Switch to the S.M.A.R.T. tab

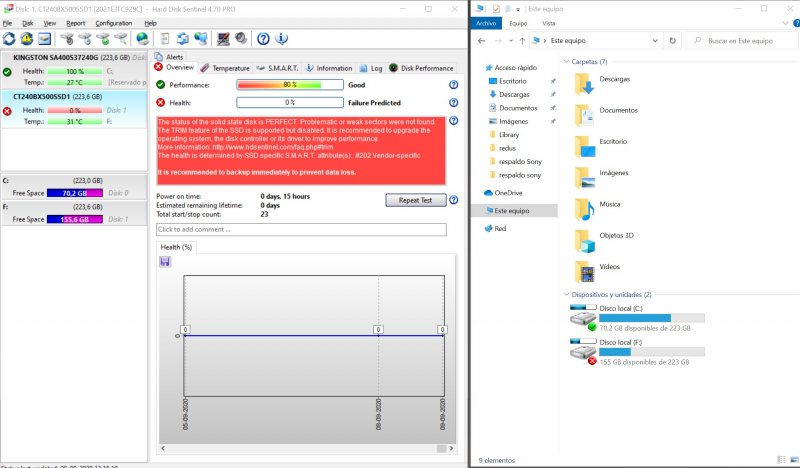coord(278,68)
